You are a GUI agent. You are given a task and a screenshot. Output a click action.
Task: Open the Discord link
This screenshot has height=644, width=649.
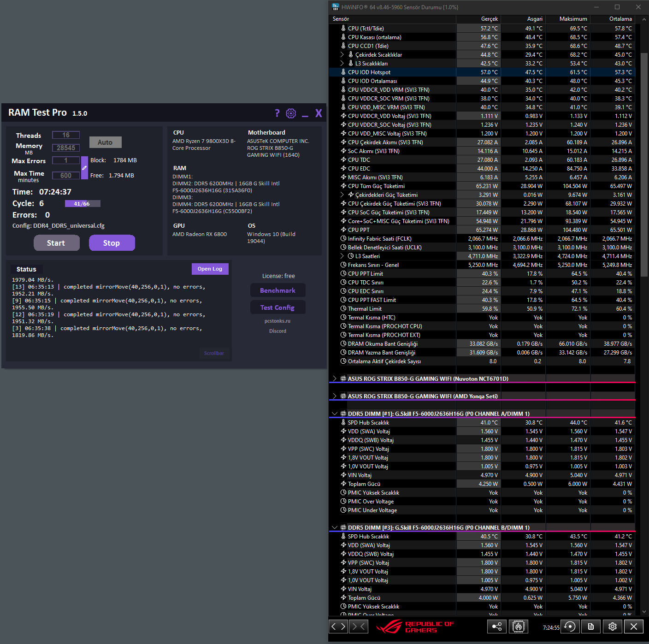coord(277,331)
